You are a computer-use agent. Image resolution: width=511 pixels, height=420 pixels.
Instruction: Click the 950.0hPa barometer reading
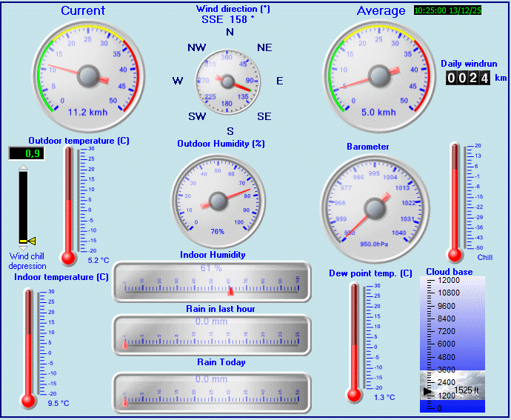pos(374,243)
